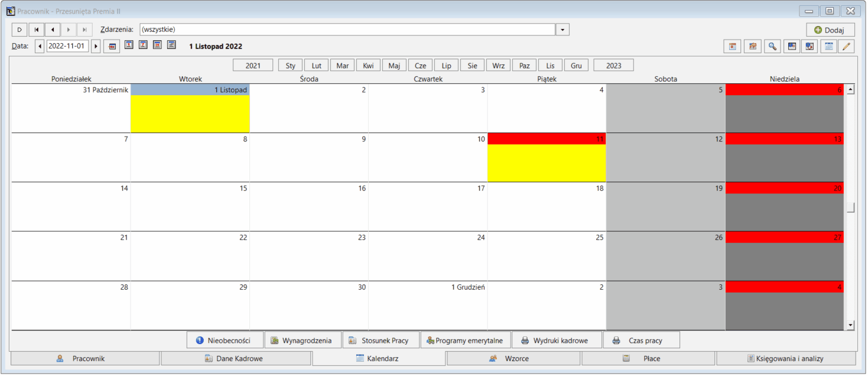Select month Wrz
Image resolution: width=868 pixels, height=376 pixels.
tap(498, 66)
